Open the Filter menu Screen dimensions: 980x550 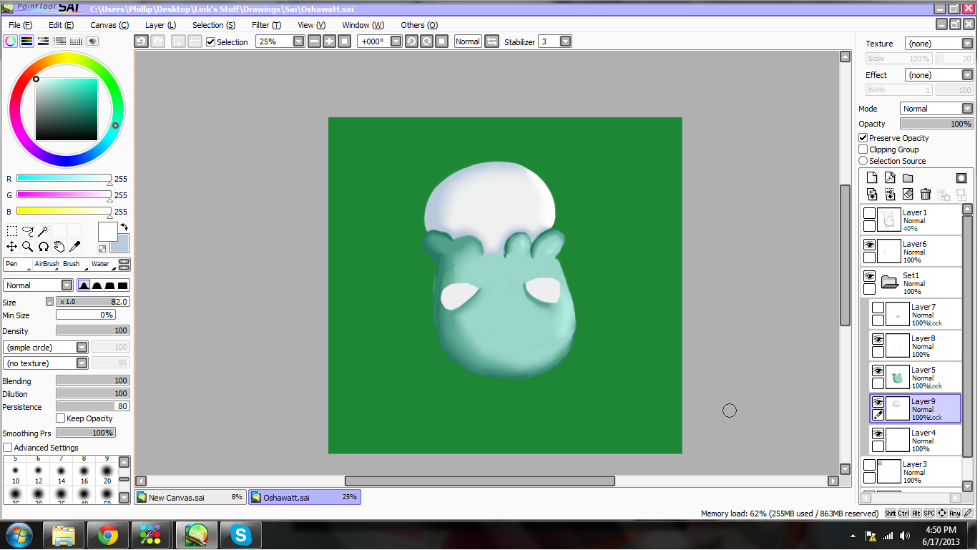tap(265, 25)
